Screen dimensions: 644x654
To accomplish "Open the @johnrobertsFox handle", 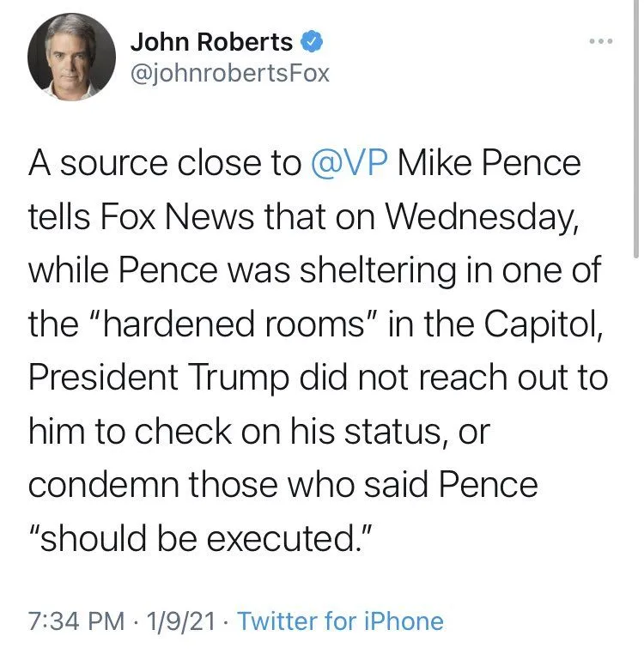I will pyautogui.click(x=229, y=72).
